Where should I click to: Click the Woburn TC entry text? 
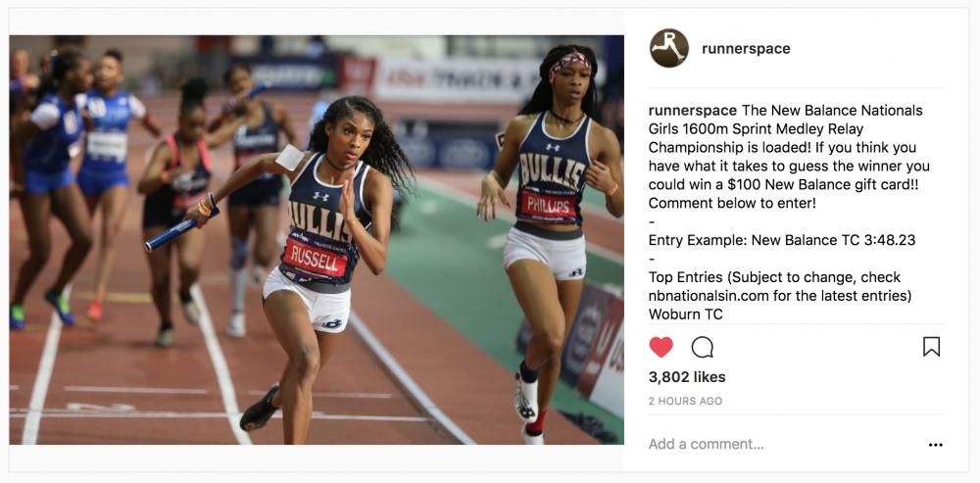[686, 314]
